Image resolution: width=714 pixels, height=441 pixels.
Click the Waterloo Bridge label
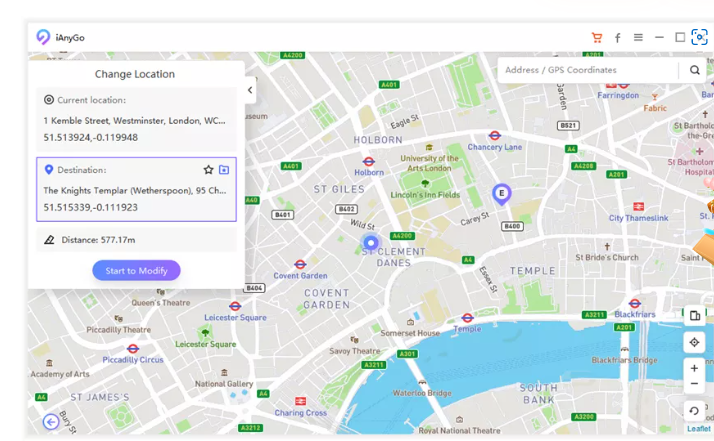click(x=422, y=393)
